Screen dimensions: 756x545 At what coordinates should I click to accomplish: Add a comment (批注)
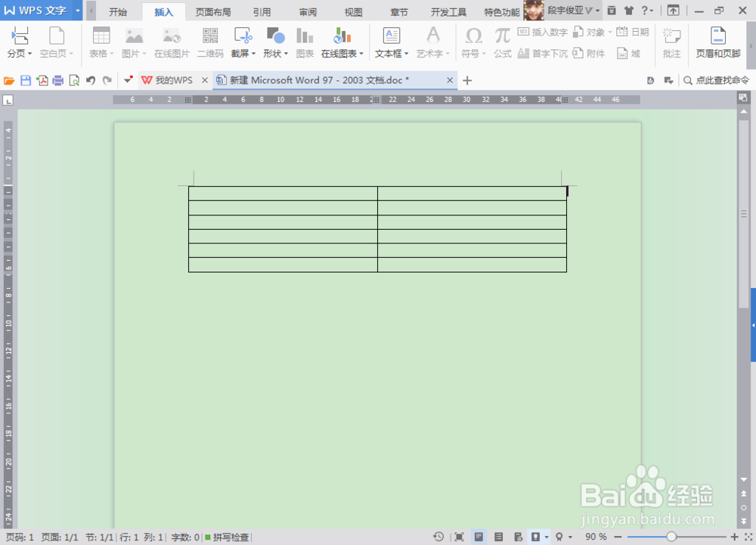[x=671, y=42]
